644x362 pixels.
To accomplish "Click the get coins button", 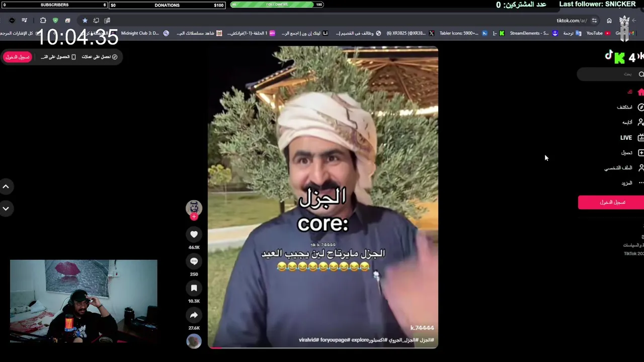I will coord(100,57).
